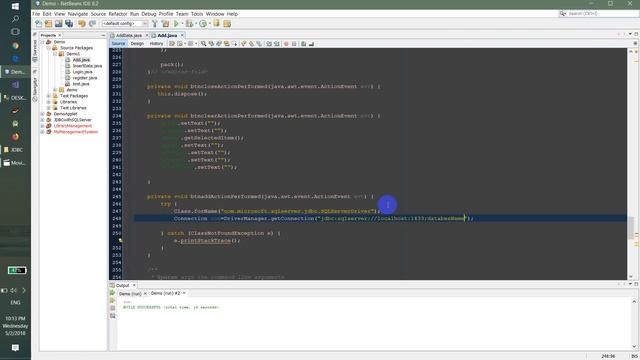Click the Output panel Re-run green arrows icon
The image size is (640, 360).
112,293
